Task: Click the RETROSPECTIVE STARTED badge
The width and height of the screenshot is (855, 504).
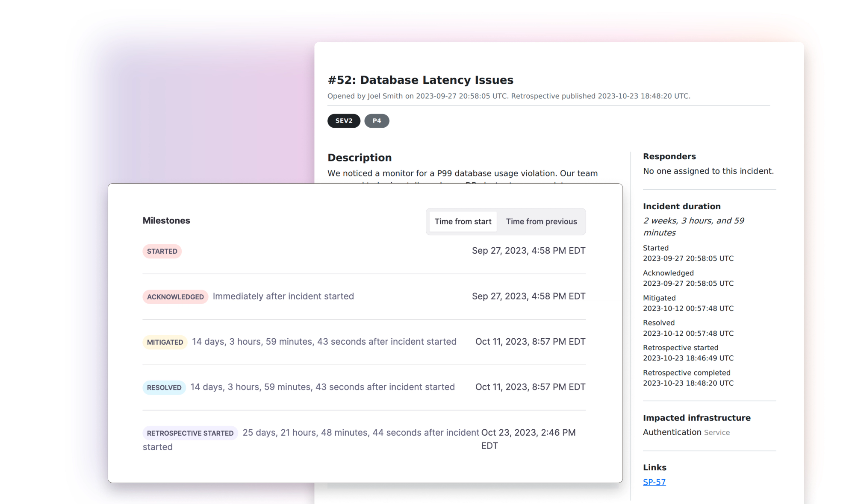Action: click(x=190, y=433)
